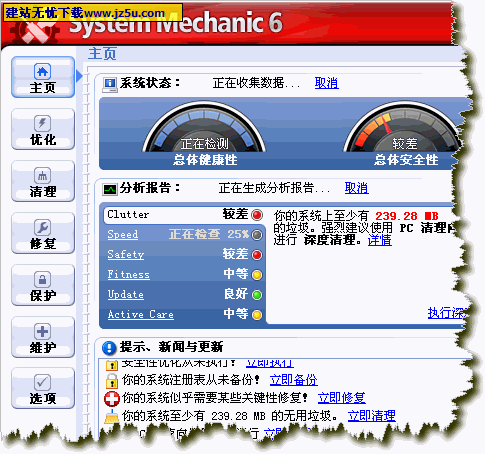
Task: Click the 立即清理 clean now link
Action: click(372, 416)
